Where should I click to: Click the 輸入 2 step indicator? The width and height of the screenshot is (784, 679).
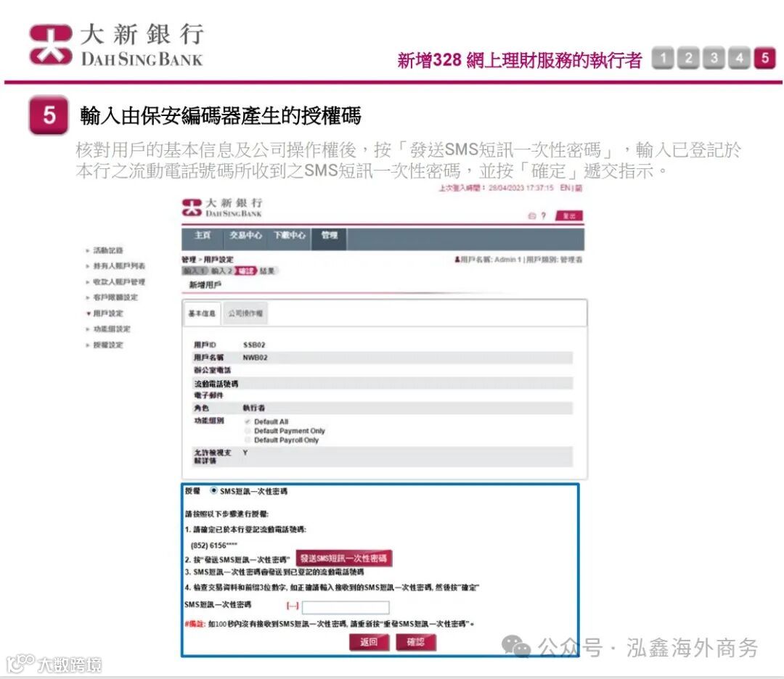(222, 271)
